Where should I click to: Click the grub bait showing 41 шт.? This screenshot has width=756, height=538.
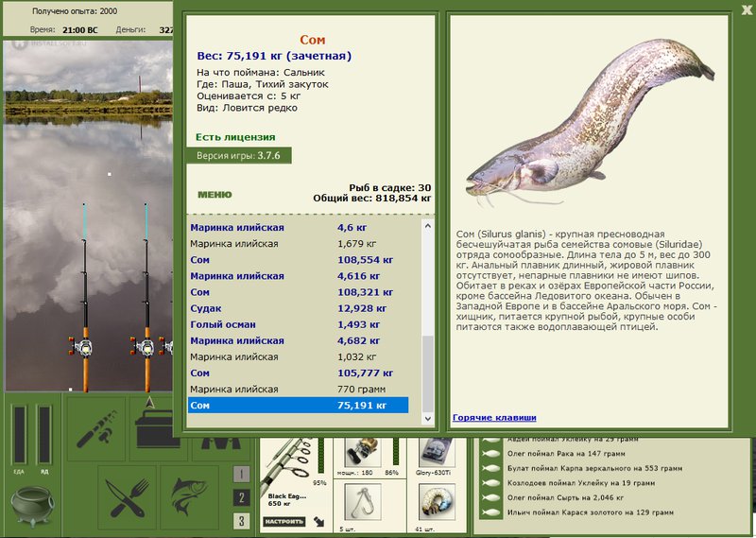click(437, 503)
